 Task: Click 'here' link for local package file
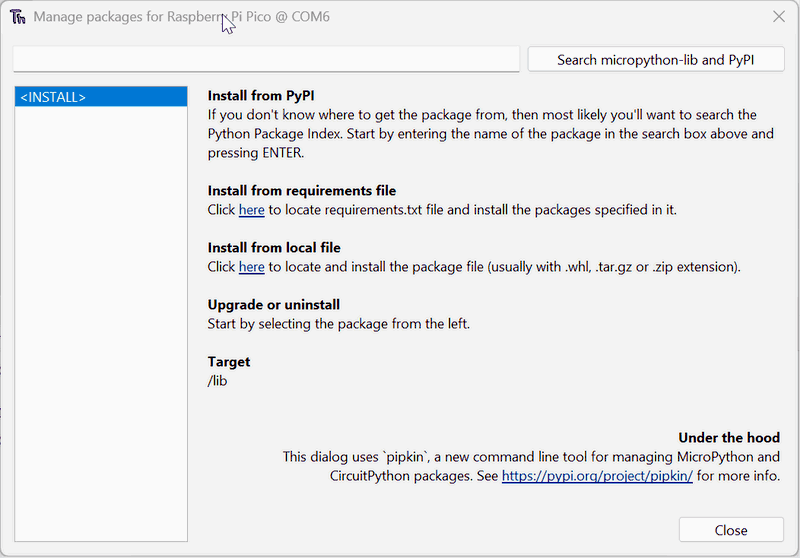tap(252, 267)
